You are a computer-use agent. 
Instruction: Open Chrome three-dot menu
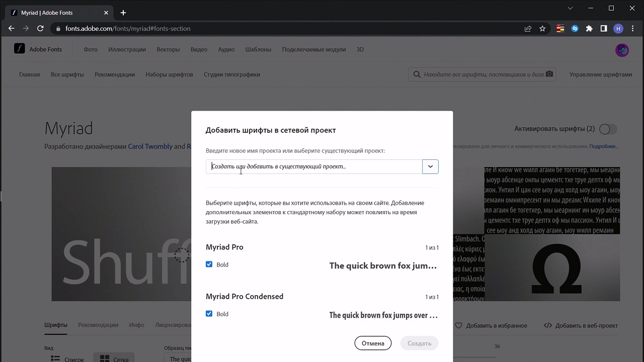(632, 29)
